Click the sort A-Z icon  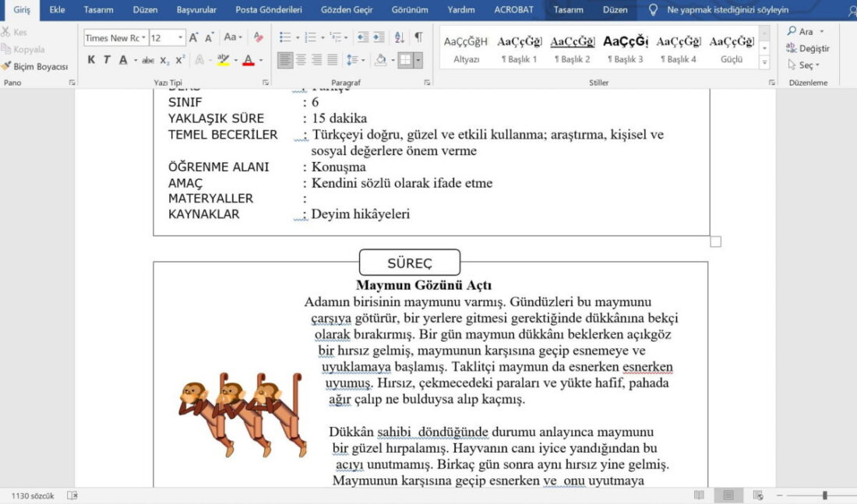pos(400,37)
